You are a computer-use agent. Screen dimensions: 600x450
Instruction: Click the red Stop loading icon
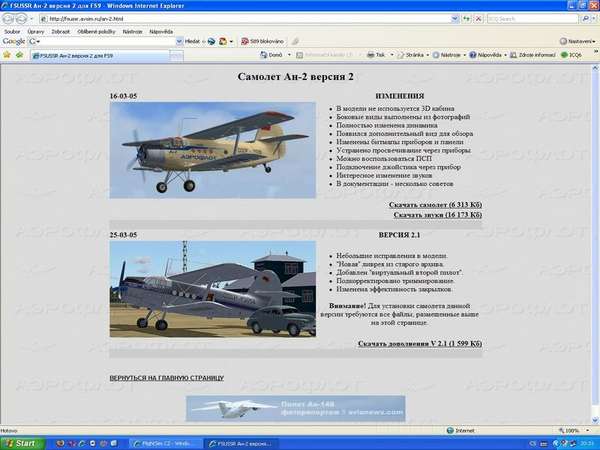479,18
